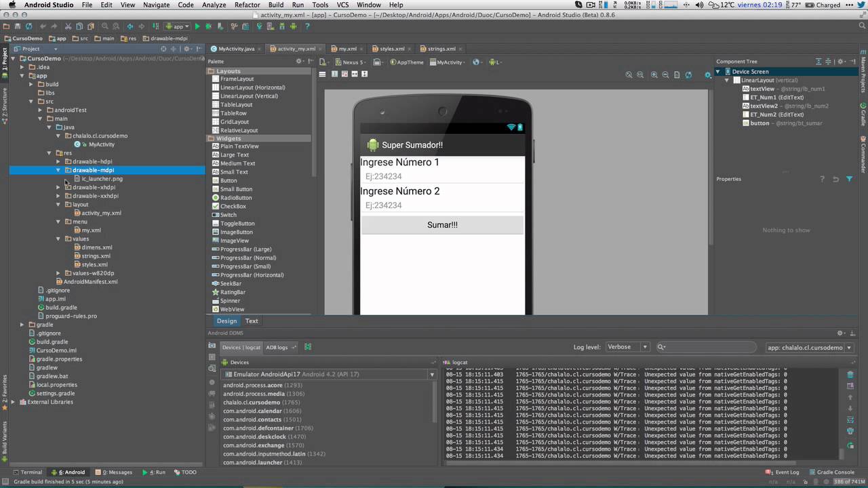
Task: Click the Android DDMS panel settings gear
Action: (842, 333)
